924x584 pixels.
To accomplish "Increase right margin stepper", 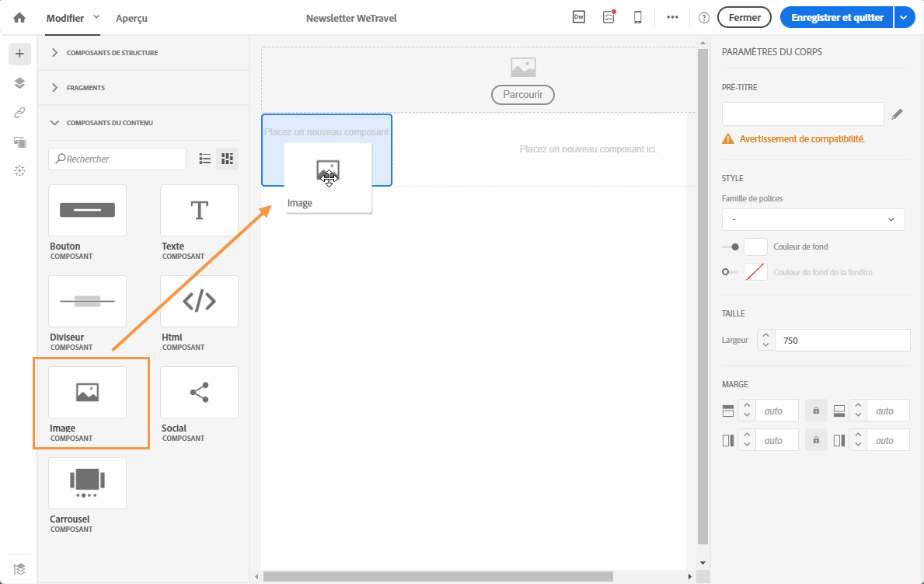I will pyautogui.click(x=858, y=435).
